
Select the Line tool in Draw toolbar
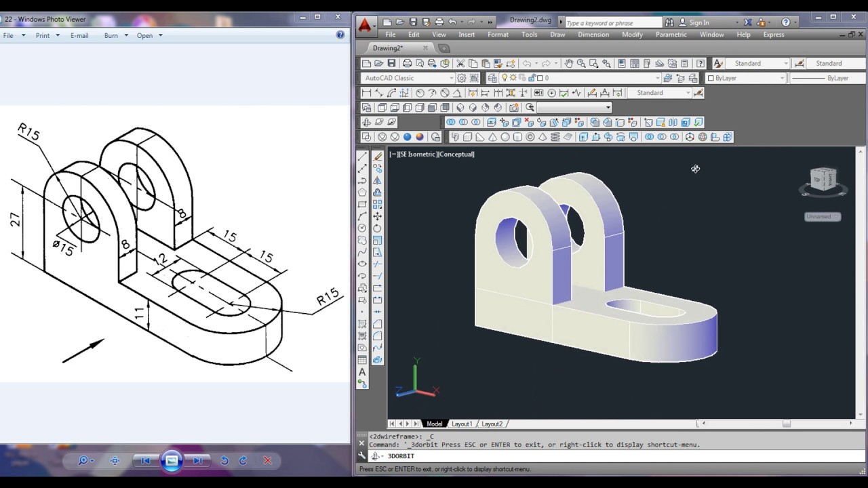tap(362, 157)
